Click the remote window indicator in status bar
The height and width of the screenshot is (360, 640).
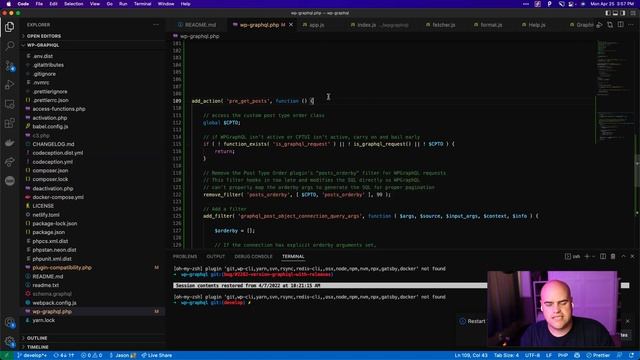click(x=6, y=356)
